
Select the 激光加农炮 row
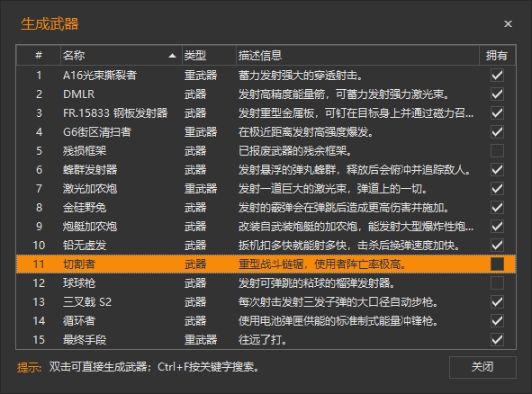coord(266,189)
